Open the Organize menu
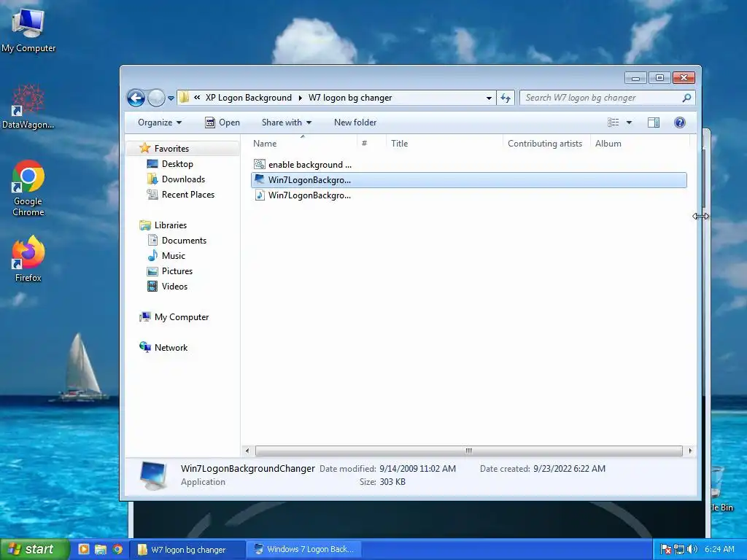747x560 pixels. [x=160, y=122]
